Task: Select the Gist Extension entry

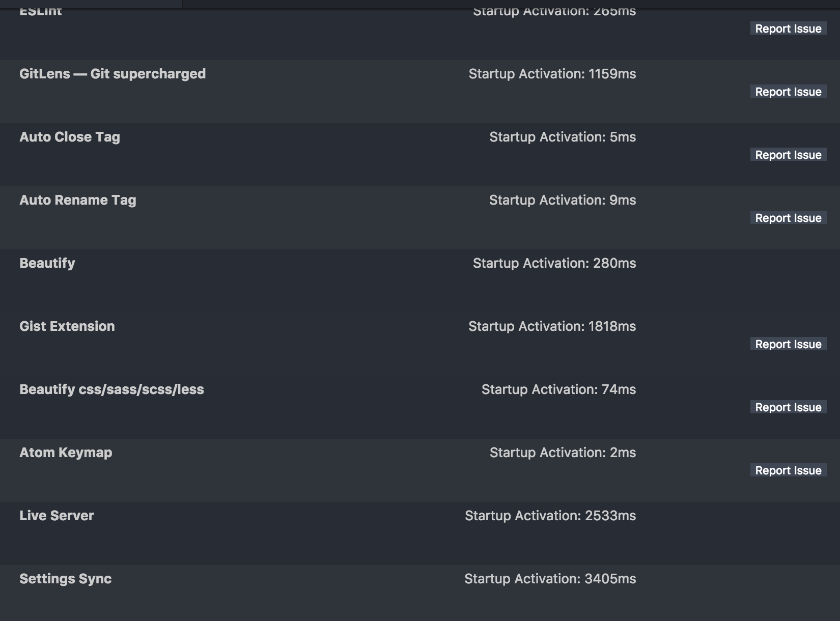Action: point(67,326)
